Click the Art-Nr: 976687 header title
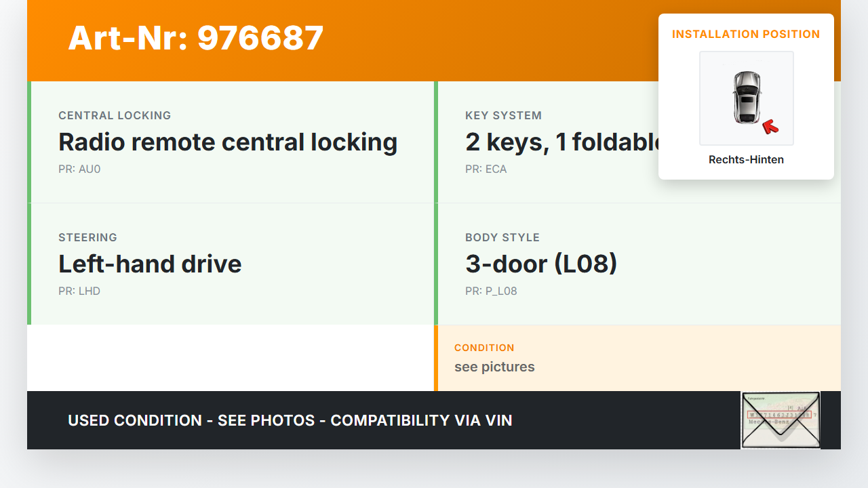 (196, 38)
